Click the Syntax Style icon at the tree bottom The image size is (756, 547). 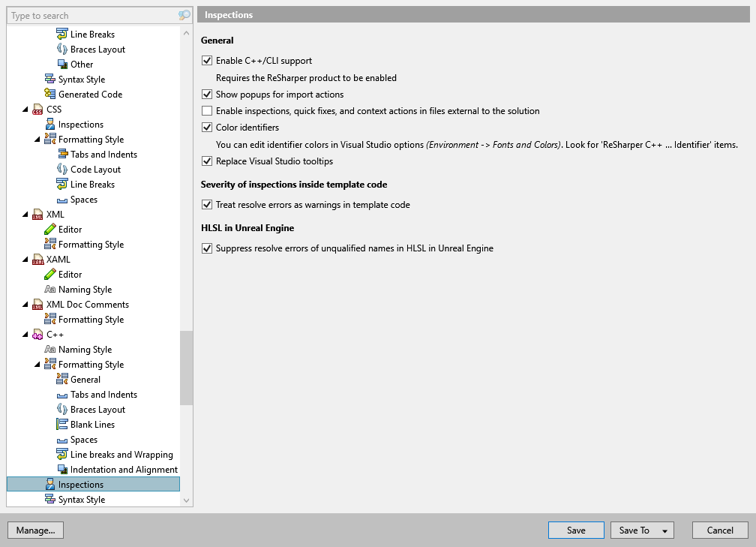(49, 499)
